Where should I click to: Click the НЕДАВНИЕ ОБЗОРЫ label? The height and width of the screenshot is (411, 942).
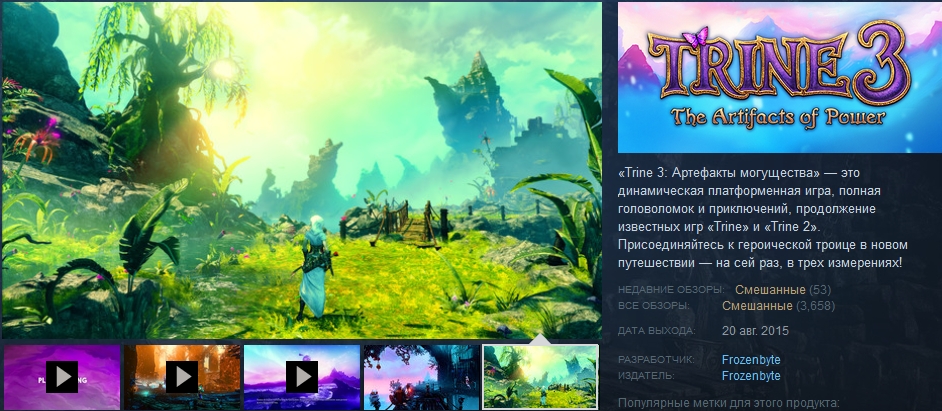pos(671,291)
